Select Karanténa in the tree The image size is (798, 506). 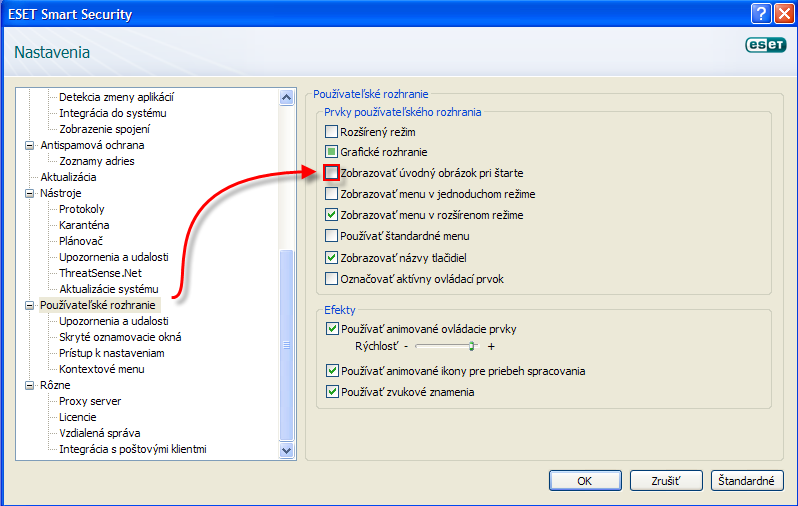84,225
